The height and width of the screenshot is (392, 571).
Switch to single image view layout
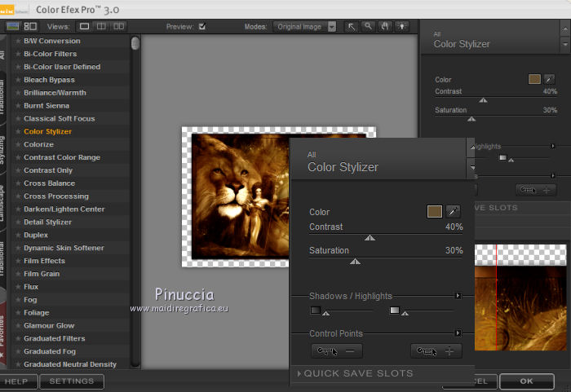point(84,26)
